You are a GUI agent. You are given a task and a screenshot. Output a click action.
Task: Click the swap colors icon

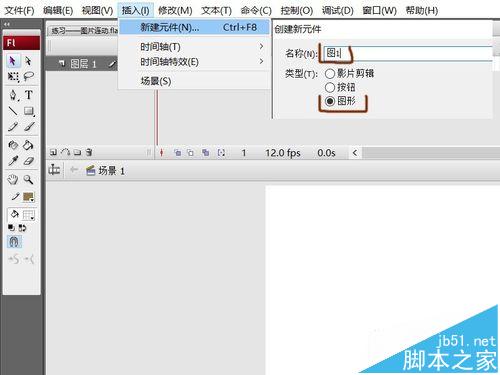point(22,228)
